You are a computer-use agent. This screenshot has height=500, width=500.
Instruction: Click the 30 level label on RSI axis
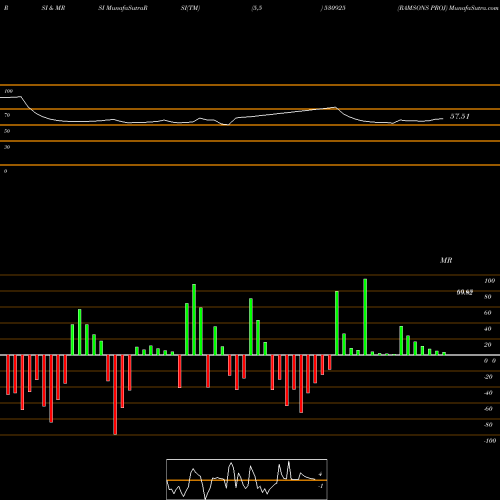[7, 147]
